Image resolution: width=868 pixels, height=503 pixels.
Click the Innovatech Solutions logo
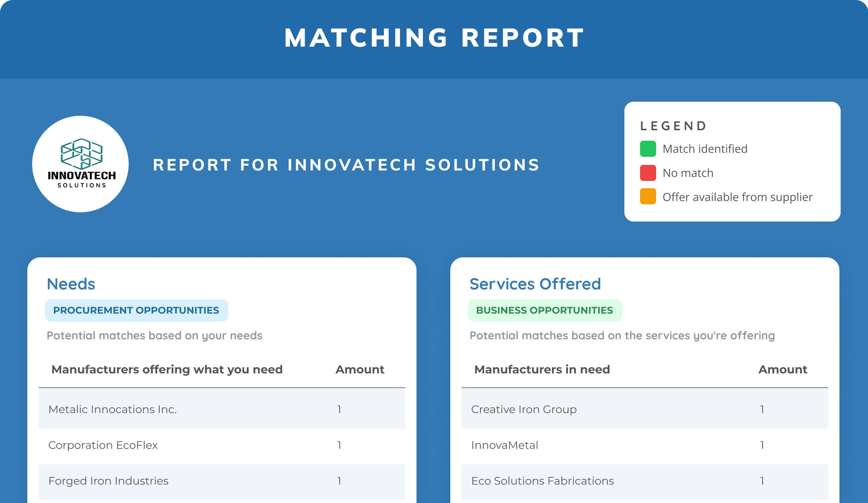tap(80, 164)
